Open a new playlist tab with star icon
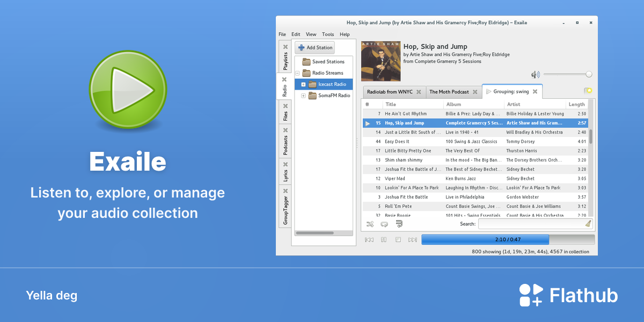The image size is (644, 322). (588, 91)
